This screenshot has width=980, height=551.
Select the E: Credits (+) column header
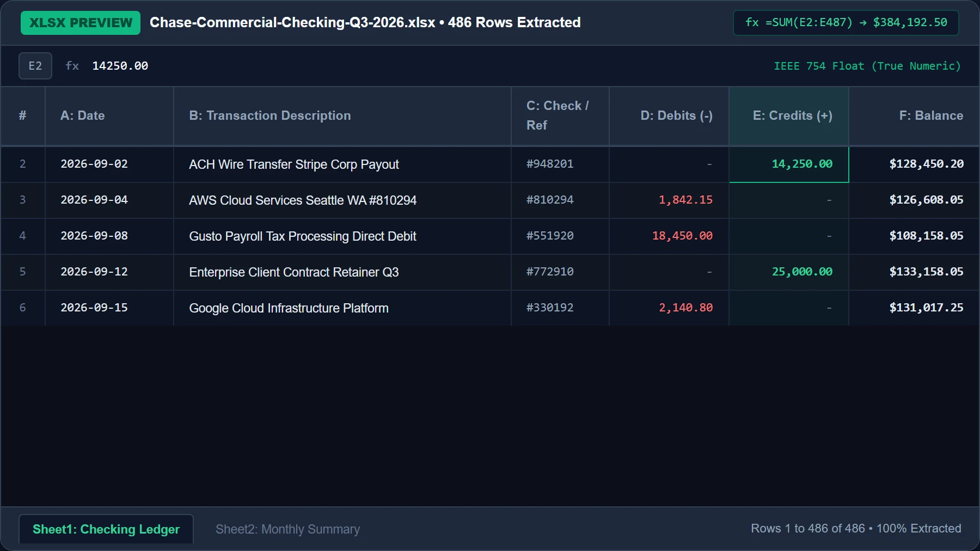[x=789, y=116]
